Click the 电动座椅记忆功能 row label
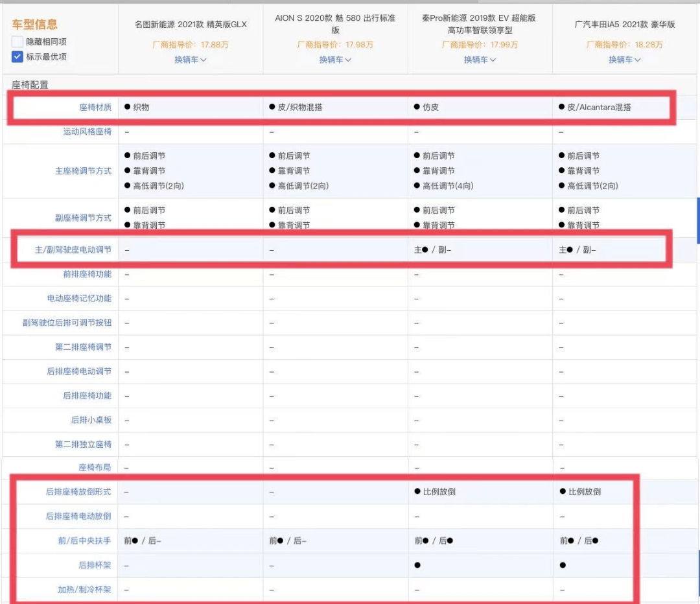Screen dimensions: 700x604 pos(79,298)
